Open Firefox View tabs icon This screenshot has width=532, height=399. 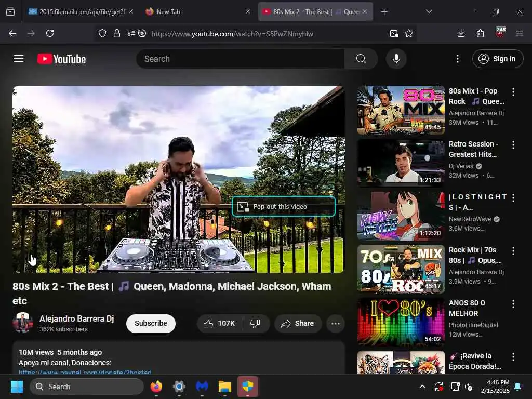tap(10, 12)
